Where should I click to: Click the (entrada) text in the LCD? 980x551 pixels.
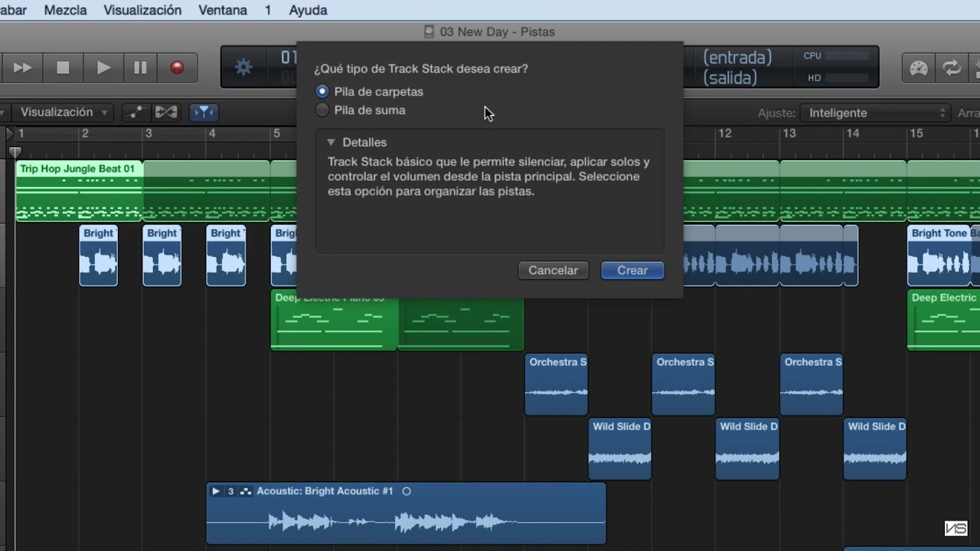[737, 57]
